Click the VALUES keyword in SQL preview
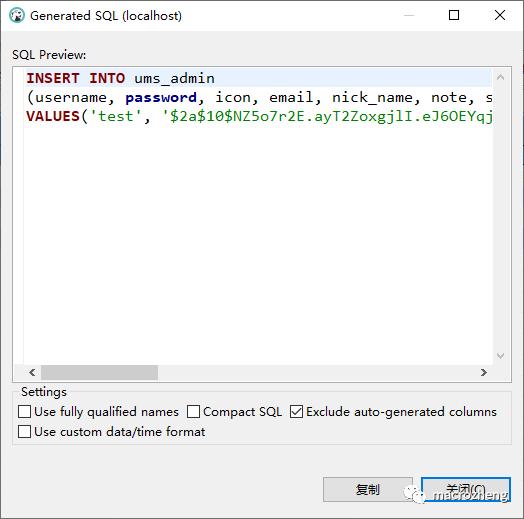This screenshot has width=524, height=519. click(x=53, y=117)
